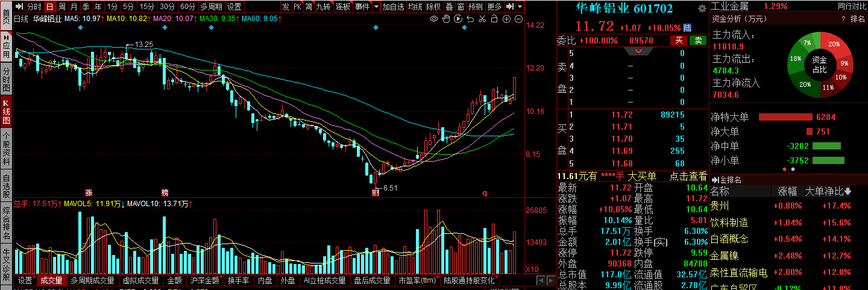Click the arrow icon after 更多

pyautogui.click(x=510, y=7)
